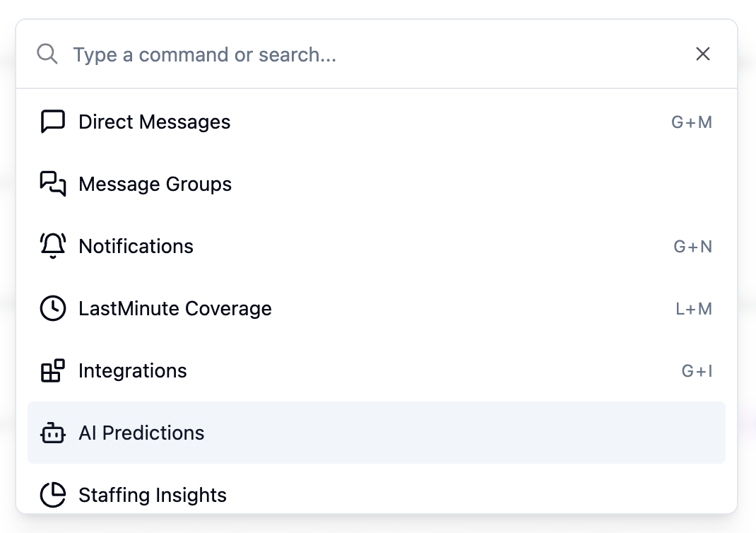
Task: Choose LastMinute Coverage command
Action: (x=377, y=308)
